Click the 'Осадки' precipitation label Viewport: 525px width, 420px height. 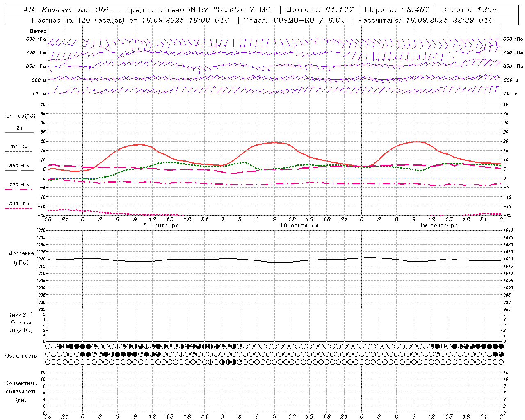(x=21, y=322)
